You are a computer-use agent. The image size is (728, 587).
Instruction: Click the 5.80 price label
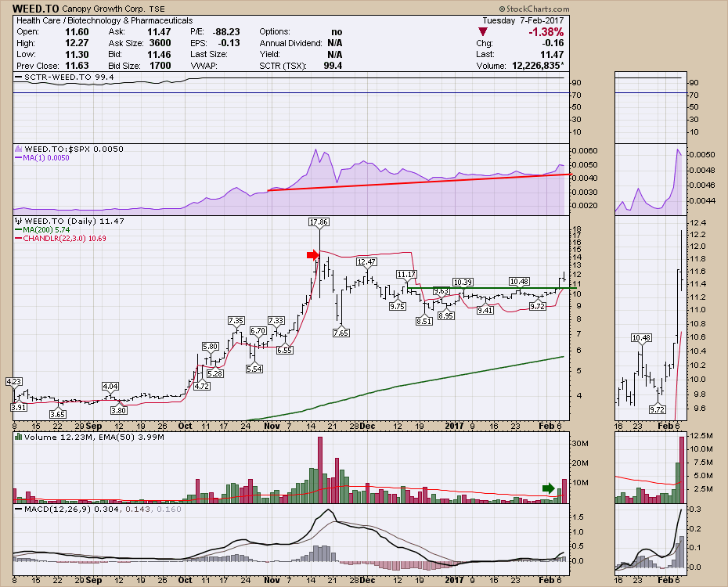point(211,346)
